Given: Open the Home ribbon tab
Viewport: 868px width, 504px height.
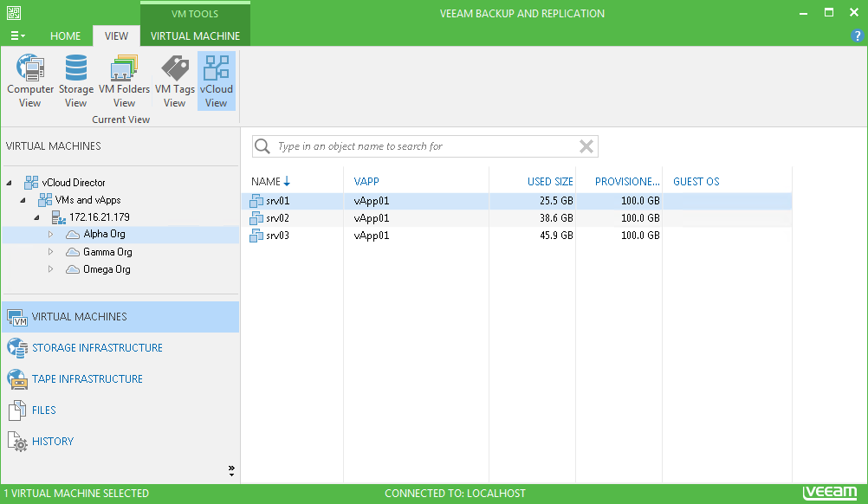Looking at the screenshot, I should tap(65, 36).
